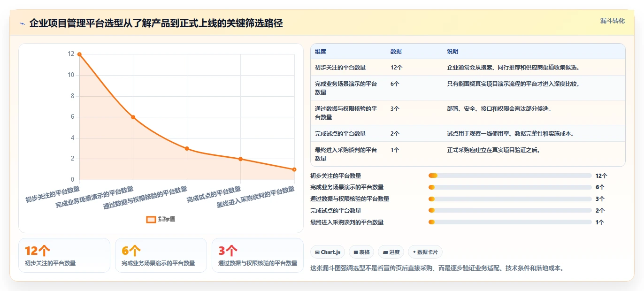
Task: Click the 初步关注的平台数量 progress bar
Action: [x=510, y=176]
